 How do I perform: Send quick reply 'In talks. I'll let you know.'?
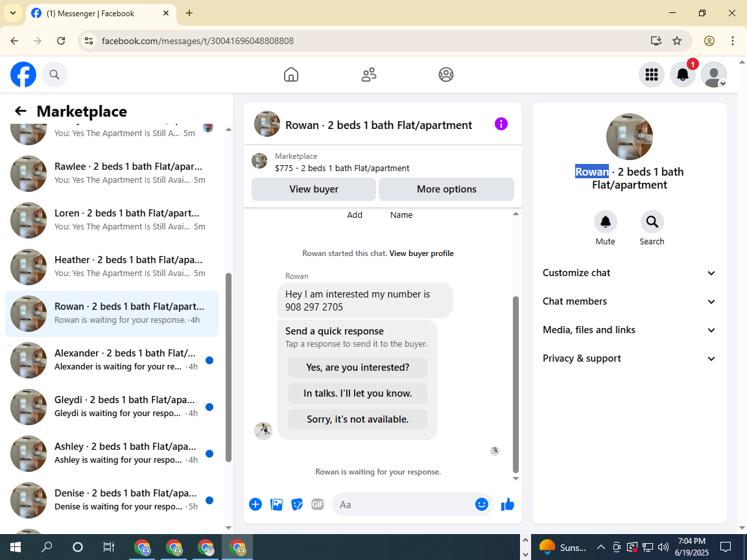357,393
